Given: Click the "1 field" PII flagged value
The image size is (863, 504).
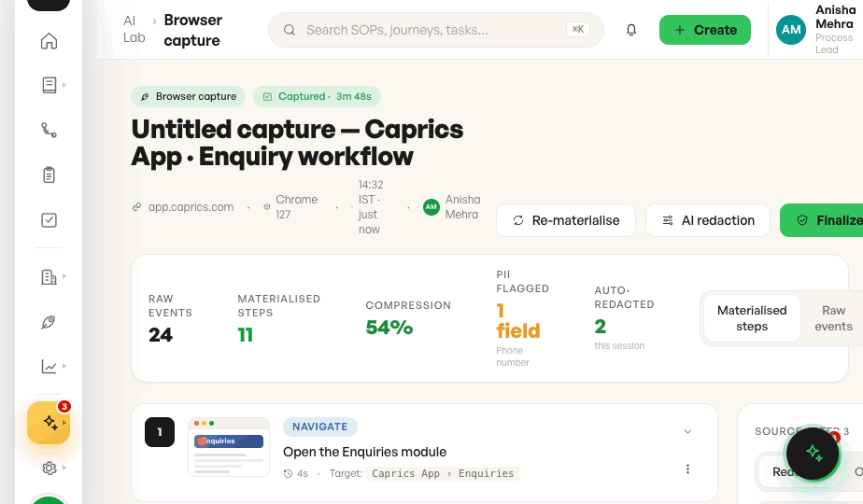Looking at the screenshot, I should (518, 320).
